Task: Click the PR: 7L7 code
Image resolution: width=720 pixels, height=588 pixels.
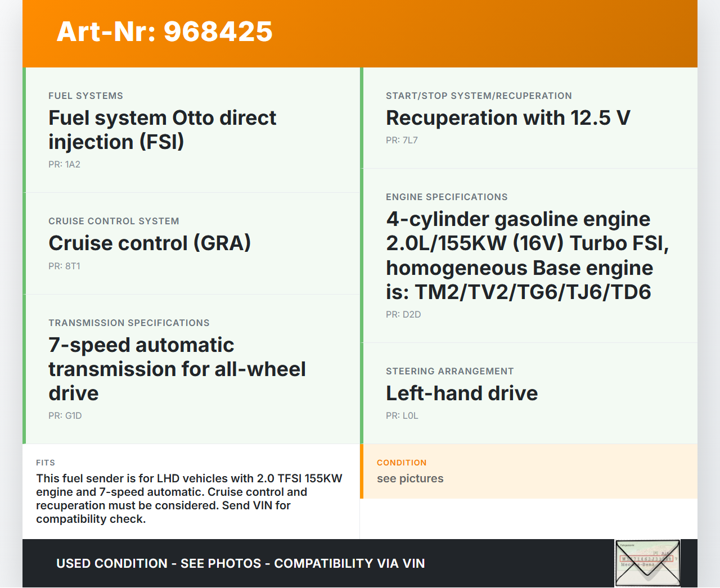Action: point(402,140)
